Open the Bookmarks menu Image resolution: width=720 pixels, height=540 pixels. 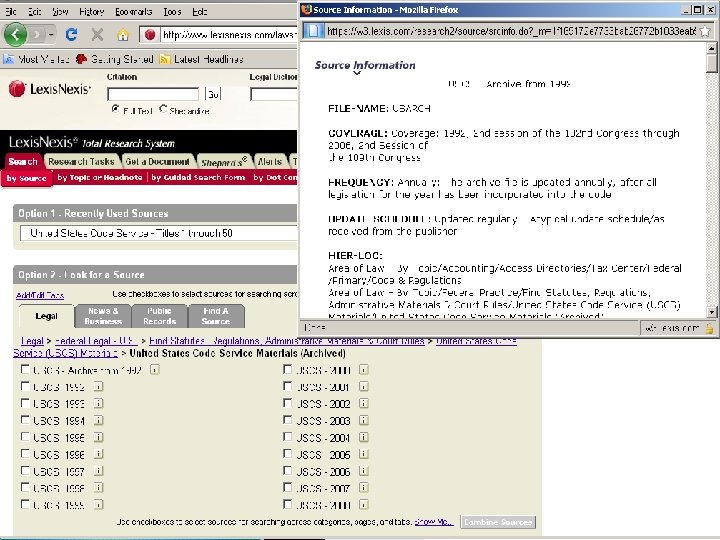click(x=135, y=11)
